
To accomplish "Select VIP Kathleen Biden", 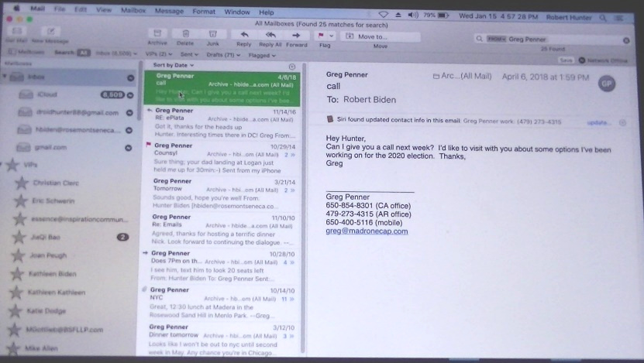I will (x=52, y=273).
